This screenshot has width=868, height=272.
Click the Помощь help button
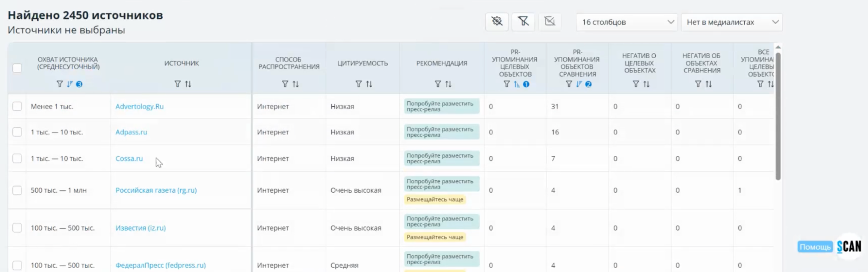pos(815,247)
